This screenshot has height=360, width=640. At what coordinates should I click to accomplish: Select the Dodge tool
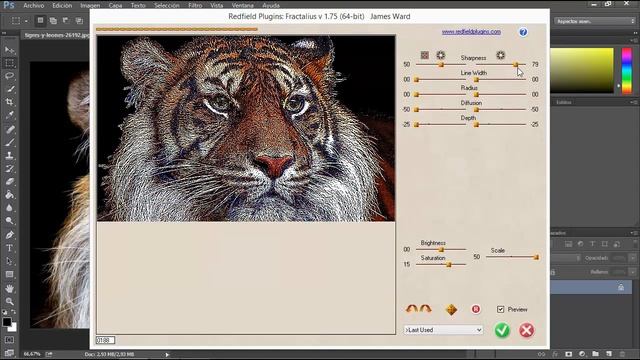(9, 221)
